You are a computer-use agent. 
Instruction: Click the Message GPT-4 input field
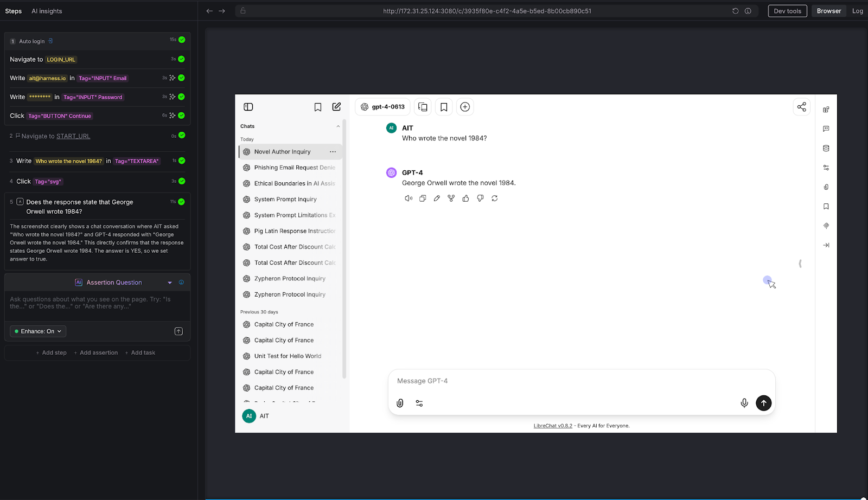tap(582, 381)
